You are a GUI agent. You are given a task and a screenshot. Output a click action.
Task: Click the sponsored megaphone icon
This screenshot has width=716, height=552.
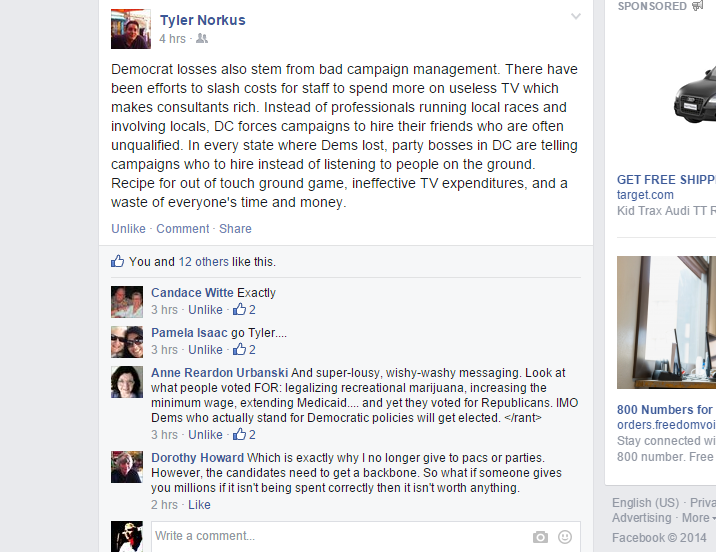(x=697, y=6)
